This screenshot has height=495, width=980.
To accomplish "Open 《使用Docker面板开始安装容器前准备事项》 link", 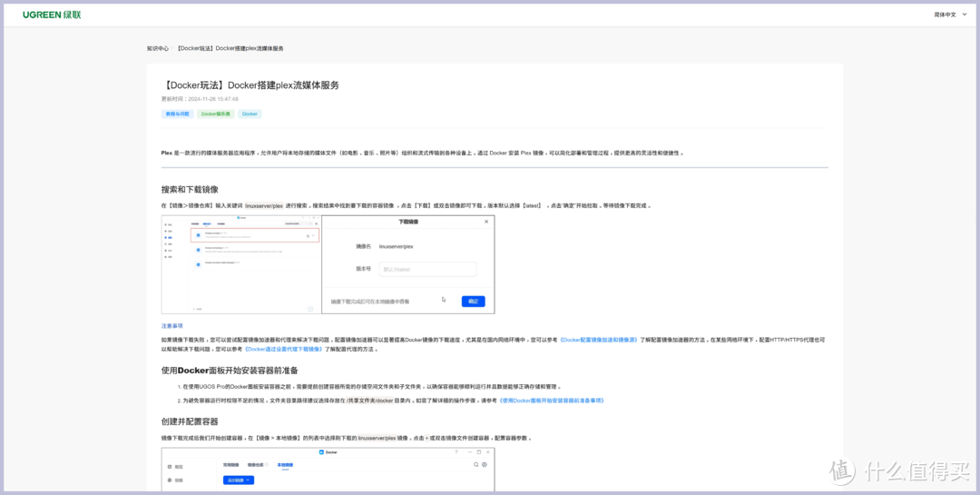I will pos(552,400).
